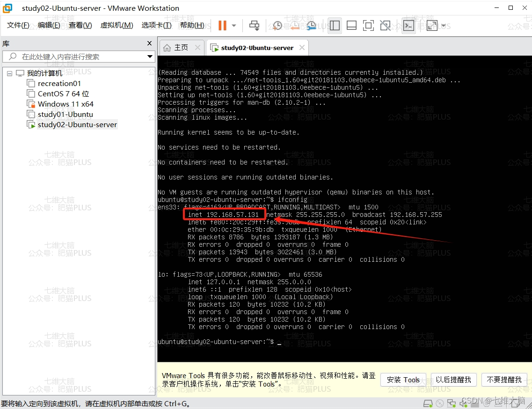
Task: Open the power options dropdown arrow
Action: (x=234, y=25)
